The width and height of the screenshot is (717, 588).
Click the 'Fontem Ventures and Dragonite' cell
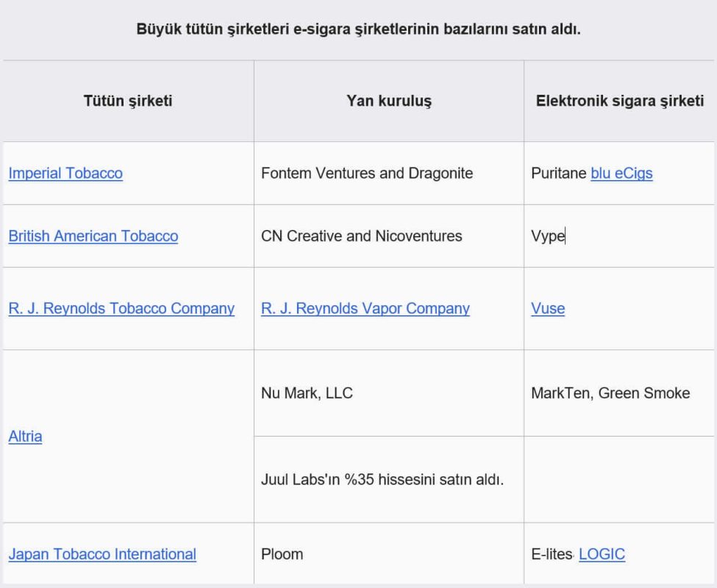click(367, 173)
